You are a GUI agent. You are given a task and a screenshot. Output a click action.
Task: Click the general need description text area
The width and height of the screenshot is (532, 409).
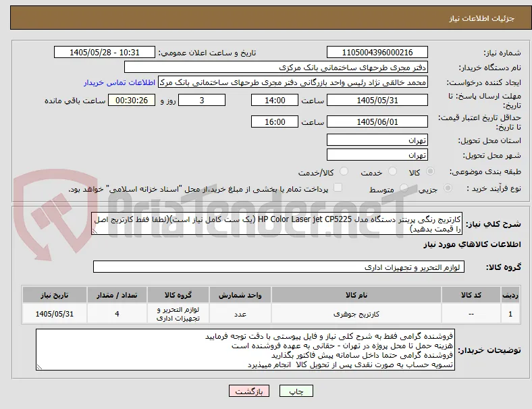coord(277,223)
